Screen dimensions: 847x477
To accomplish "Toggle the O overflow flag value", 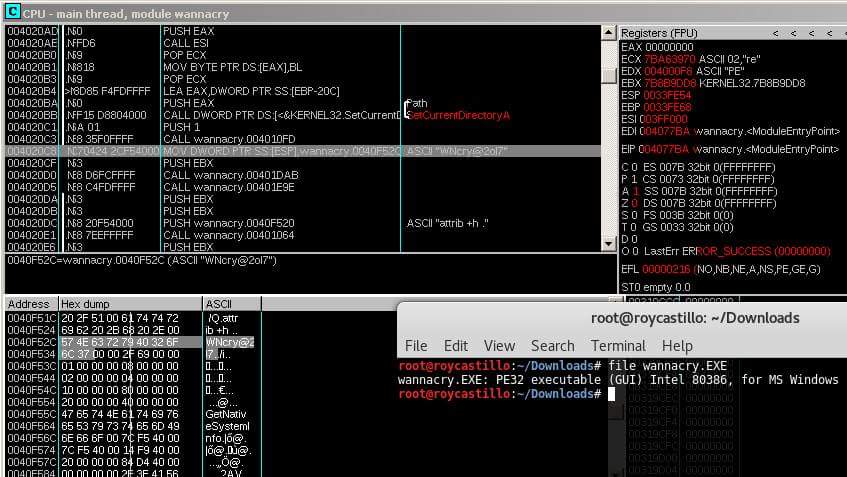I will tap(634, 251).
